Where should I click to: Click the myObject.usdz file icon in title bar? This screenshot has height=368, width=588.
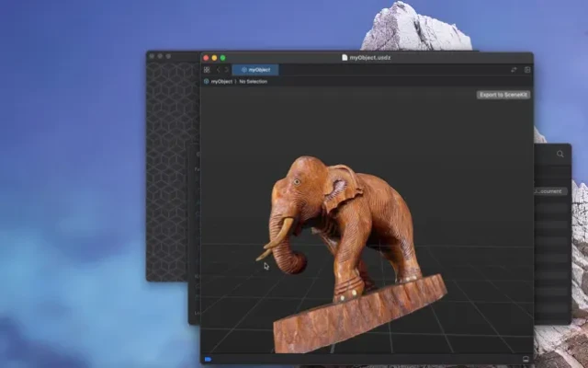point(345,57)
